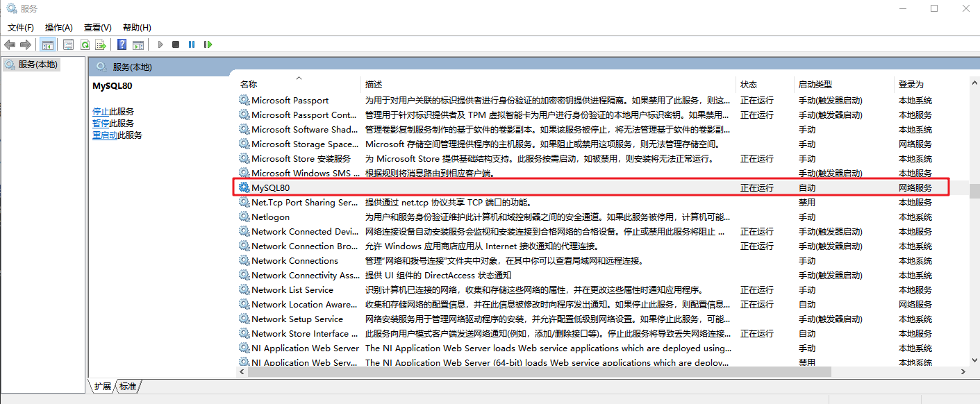980x404 pixels.
Task: Open the Properties toolbar icon
Action: point(68,44)
